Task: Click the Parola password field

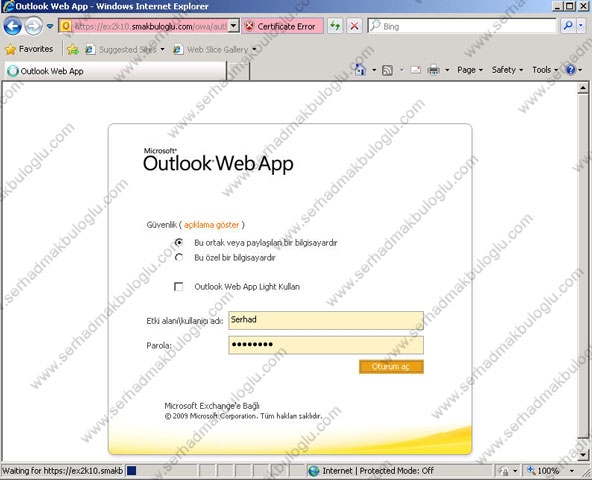Action: pyautogui.click(x=326, y=345)
